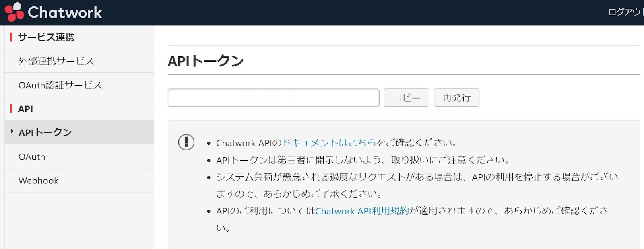Image resolution: width=644 pixels, height=249 pixels.
Task: Click the サービス連携 section heading
Action: pyautogui.click(x=46, y=37)
